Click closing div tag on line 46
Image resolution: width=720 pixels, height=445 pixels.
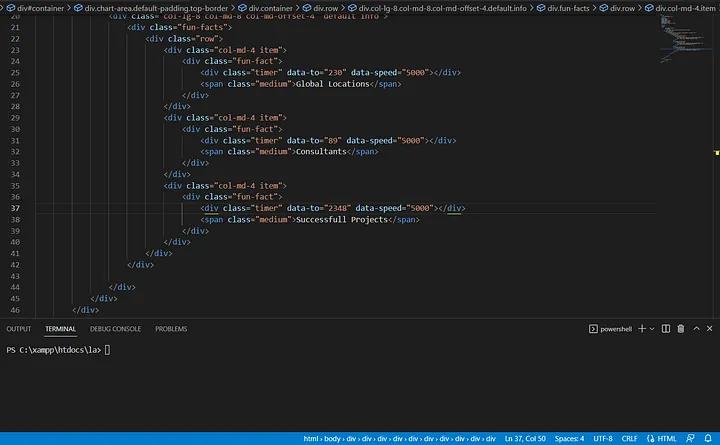click(x=85, y=310)
